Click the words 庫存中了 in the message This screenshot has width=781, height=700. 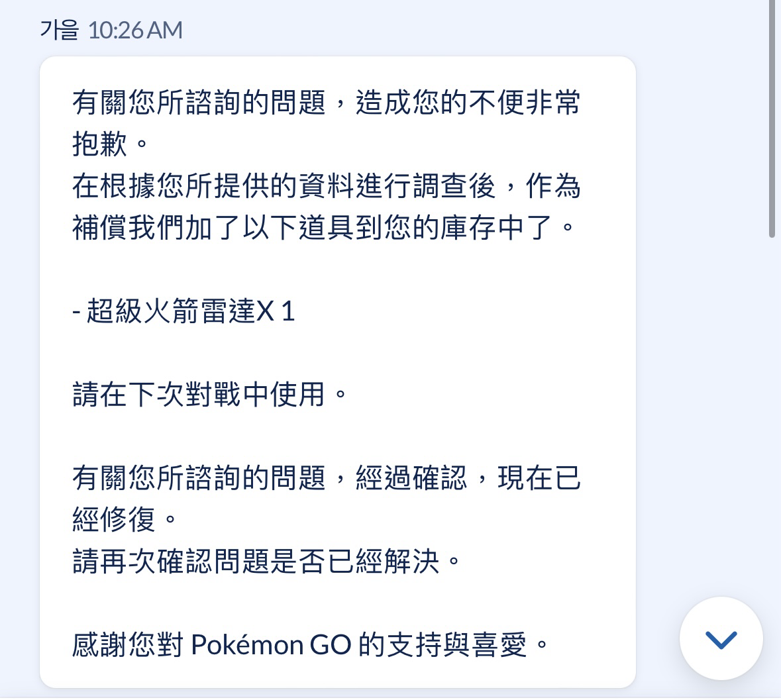(x=496, y=228)
